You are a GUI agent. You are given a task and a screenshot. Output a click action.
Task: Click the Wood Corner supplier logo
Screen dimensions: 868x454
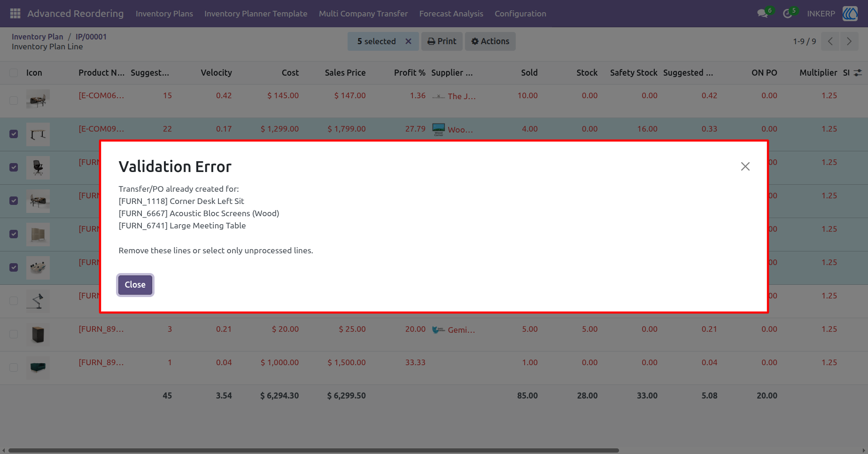coord(438,129)
